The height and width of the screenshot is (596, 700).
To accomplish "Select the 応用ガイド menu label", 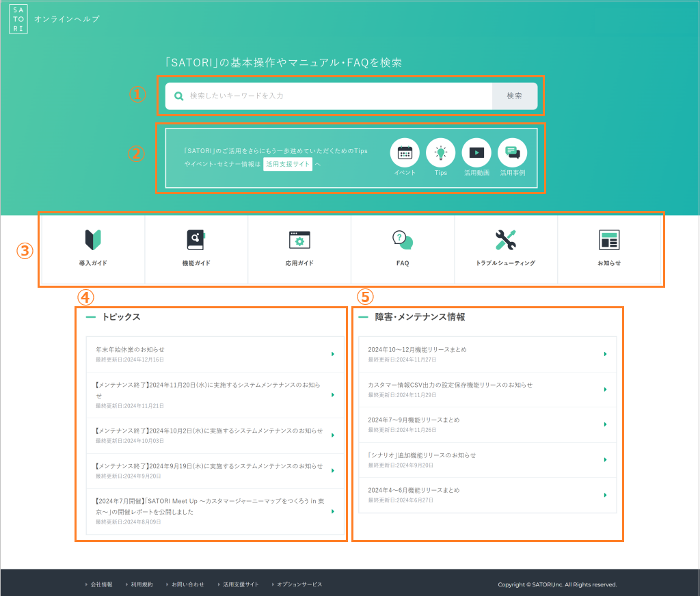I will click(299, 263).
